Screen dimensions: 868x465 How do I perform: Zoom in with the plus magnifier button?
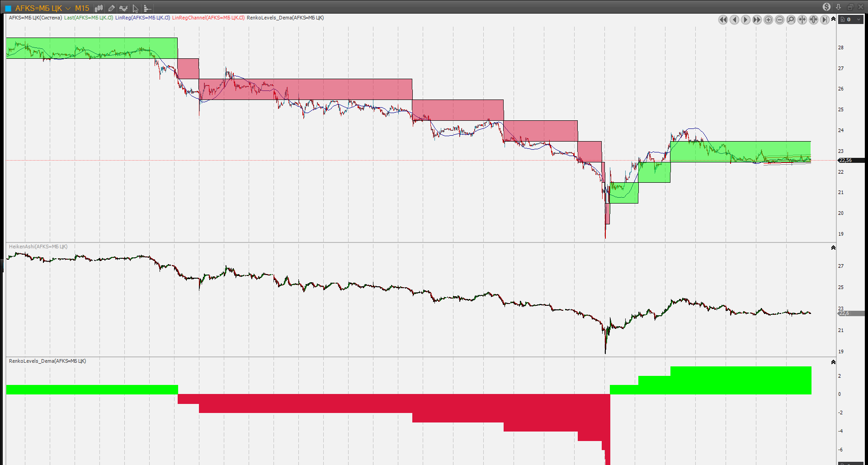pyautogui.click(x=768, y=19)
